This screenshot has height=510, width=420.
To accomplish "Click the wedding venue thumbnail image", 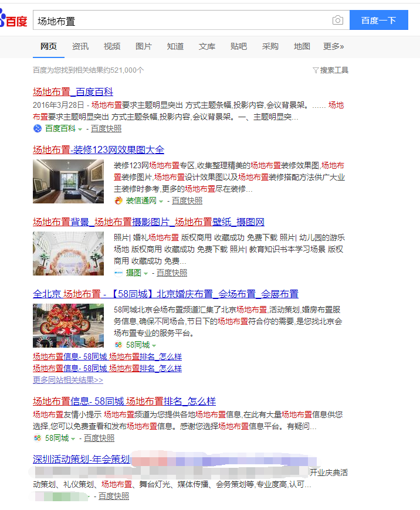I will pos(69,253).
